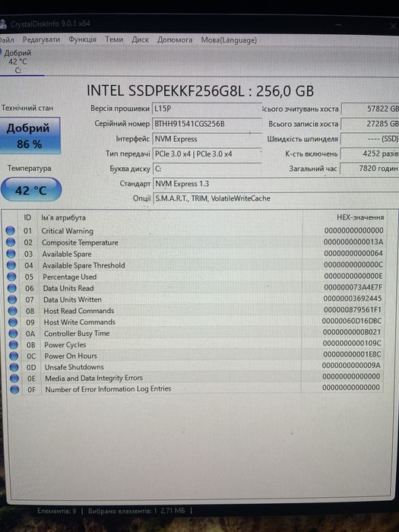The image size is (399, 532).
Task: Click hex value 000000000009A
Action: (351, 366)
